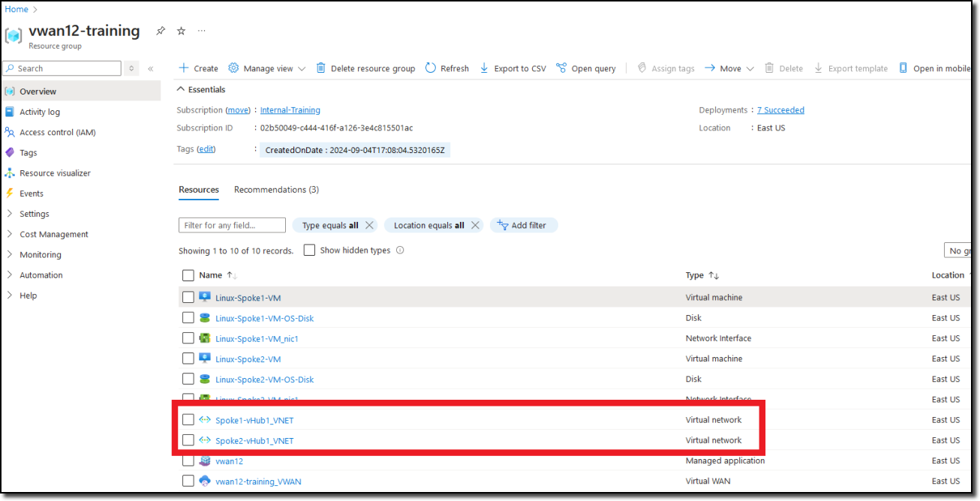Tick the select-all checkbox by Name header

click(x=188, y=275)
